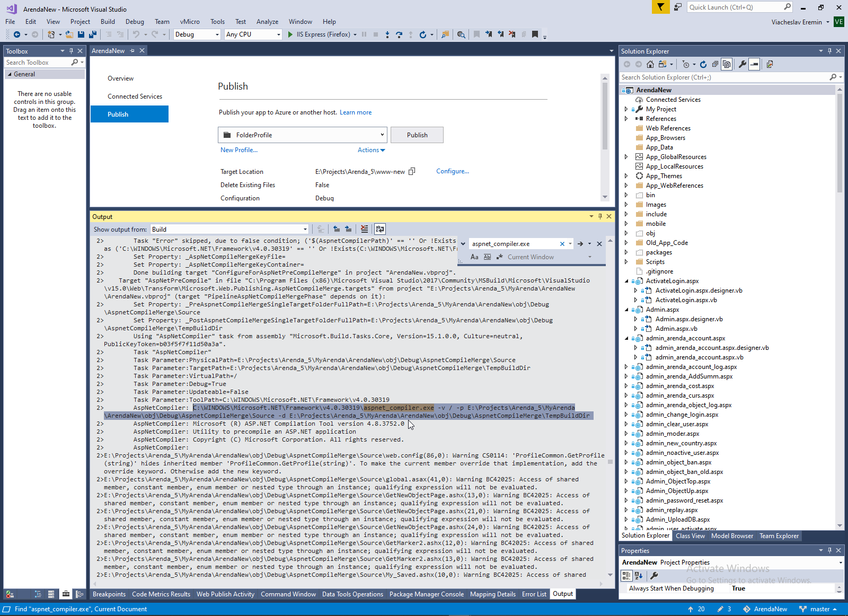
Task: Start debugging with IIS Express (Firefox)
Action: pos(319,34)
